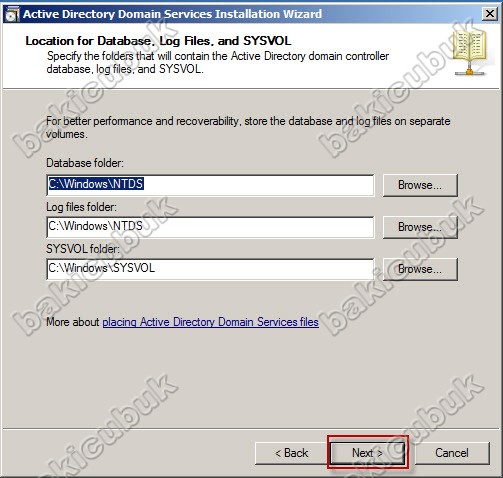The width and height of the screenshot is (503, 478).
Task: Click the directory book icon in header
Action: coord(470,52)
